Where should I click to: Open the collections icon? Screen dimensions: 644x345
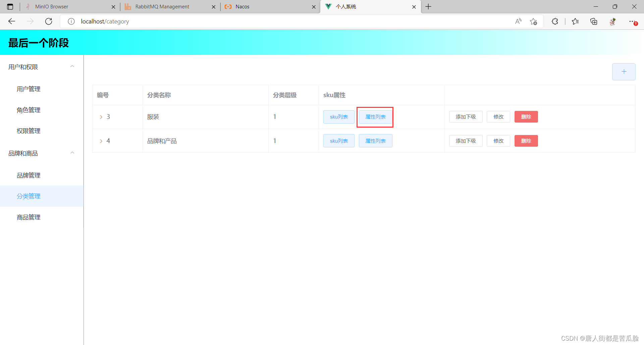pyautogui.click(x=594, y=21)
